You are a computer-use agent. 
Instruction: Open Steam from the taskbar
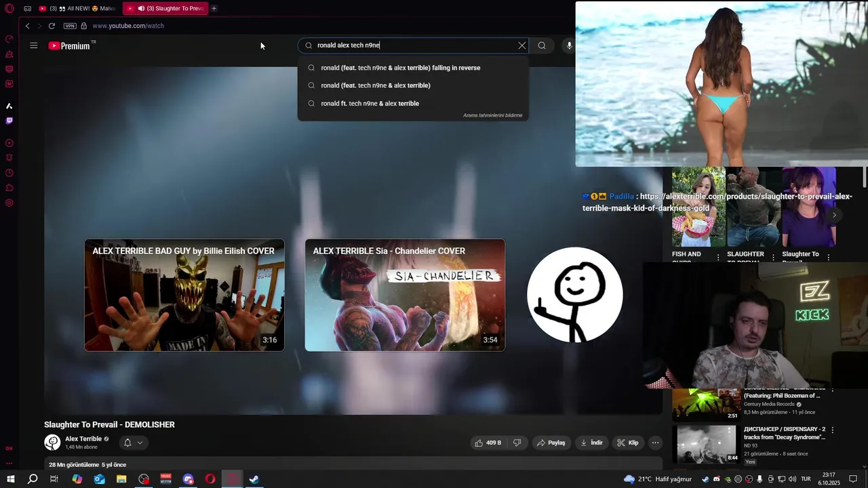coord(254,479)
